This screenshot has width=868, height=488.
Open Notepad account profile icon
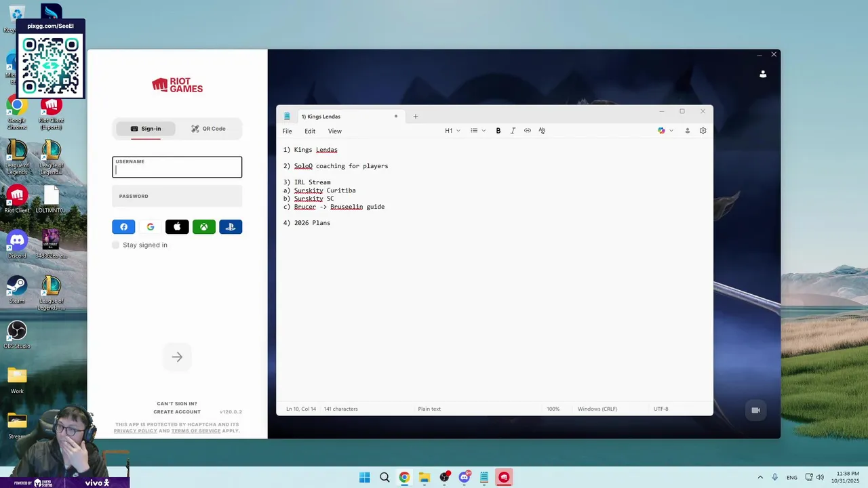687,131
